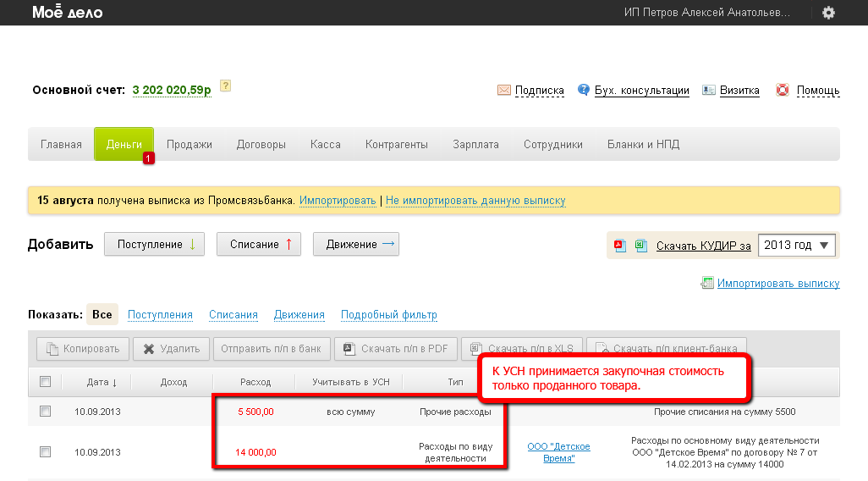
Task: Click Отправить п/п в банк
Action: coord(272,349)
